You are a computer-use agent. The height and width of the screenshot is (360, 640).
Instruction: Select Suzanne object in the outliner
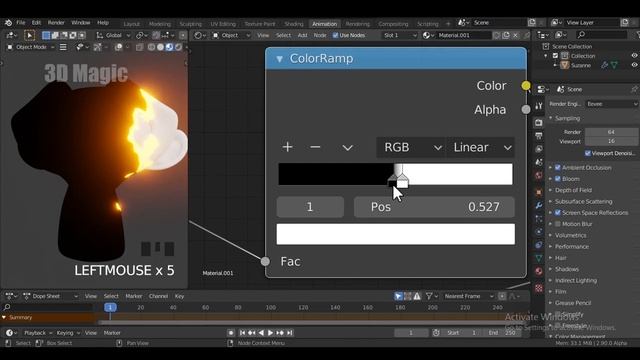click(580, 65)
